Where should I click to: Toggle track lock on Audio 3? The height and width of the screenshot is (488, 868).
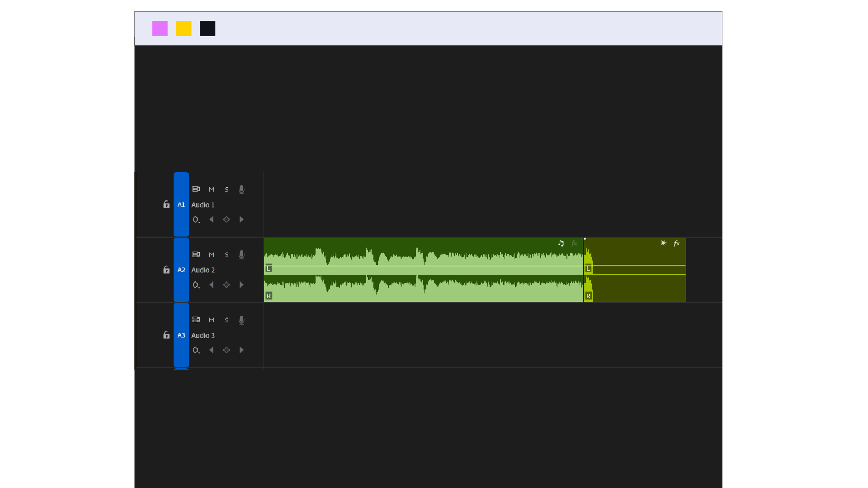pos(166,335)
